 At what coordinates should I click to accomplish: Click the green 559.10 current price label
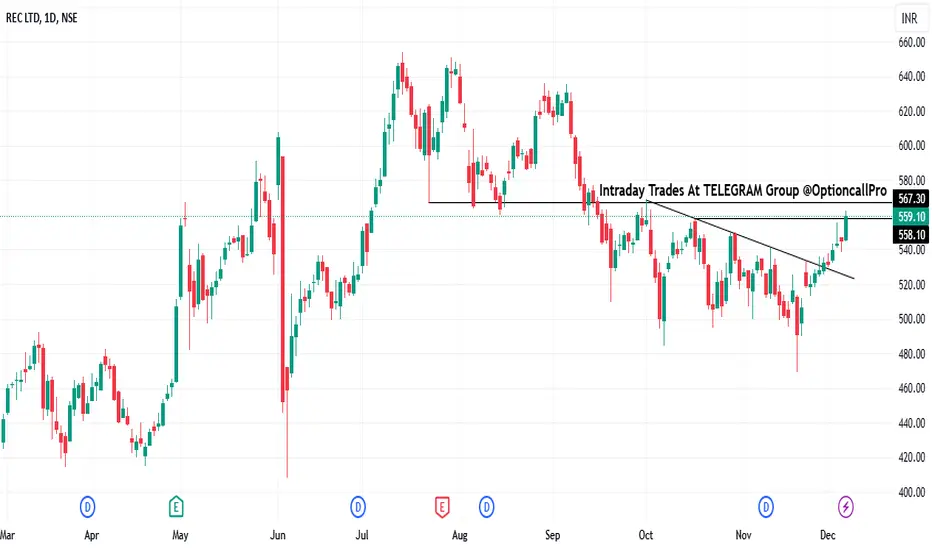click(x=911, y=216)
